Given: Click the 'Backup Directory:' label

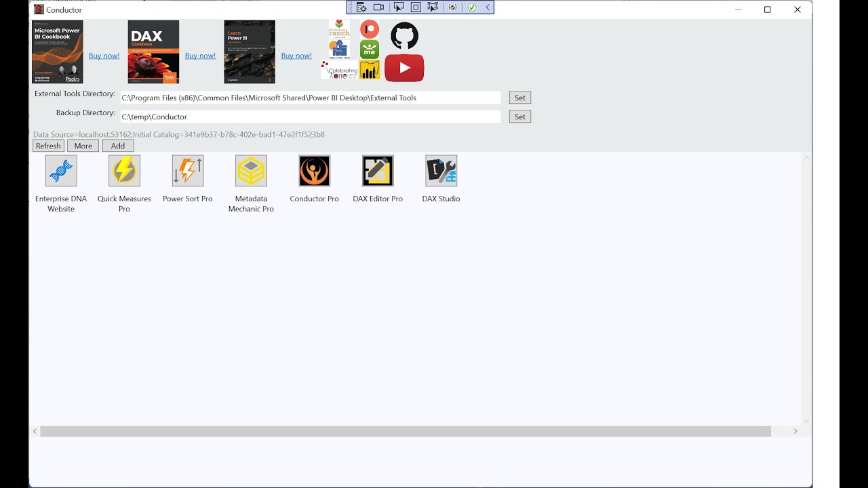Looking at the screenshot, I should (x=85, y=113).
